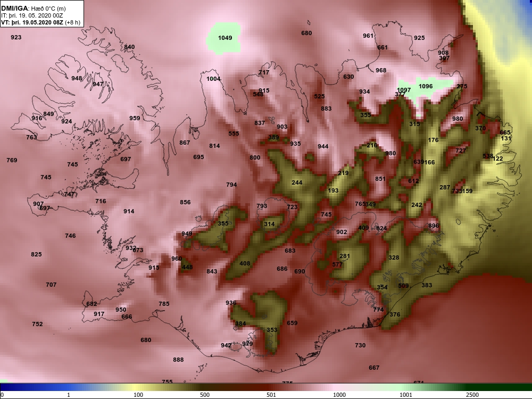Click the value 384 label

[x=240, y=323]
